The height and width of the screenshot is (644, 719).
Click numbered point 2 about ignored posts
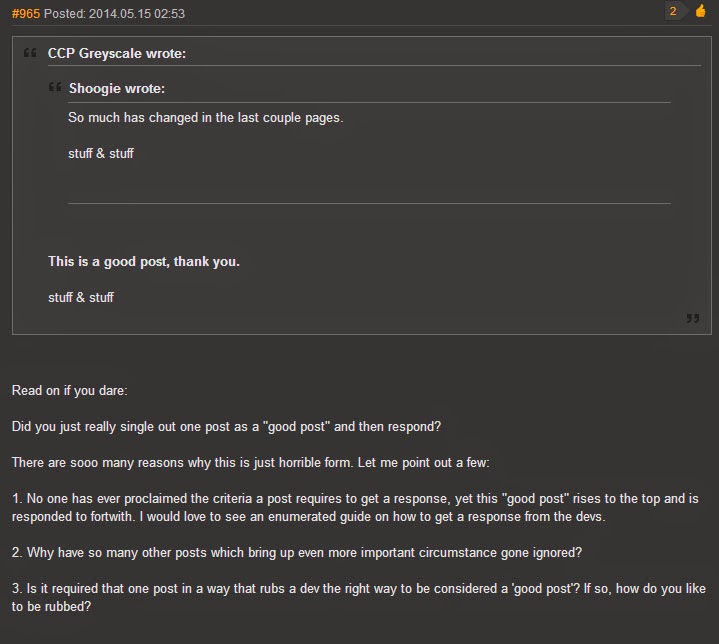pyautogui.click(x=297, y=552)
